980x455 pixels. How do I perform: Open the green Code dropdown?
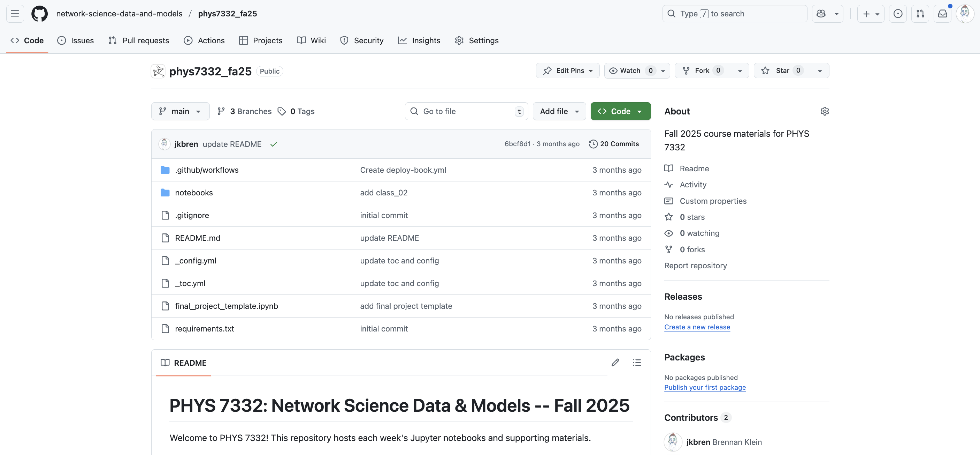(x=620, y=111)
